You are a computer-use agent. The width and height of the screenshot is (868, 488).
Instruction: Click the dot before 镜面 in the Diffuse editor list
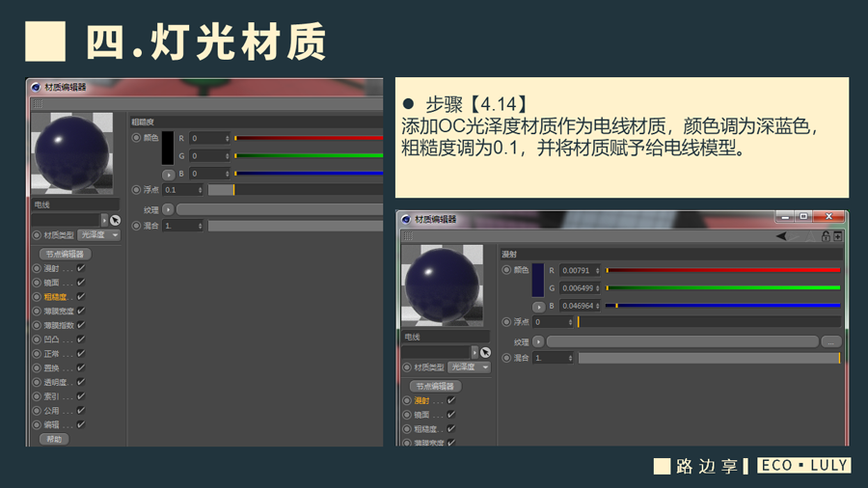(x=407, y=415)
